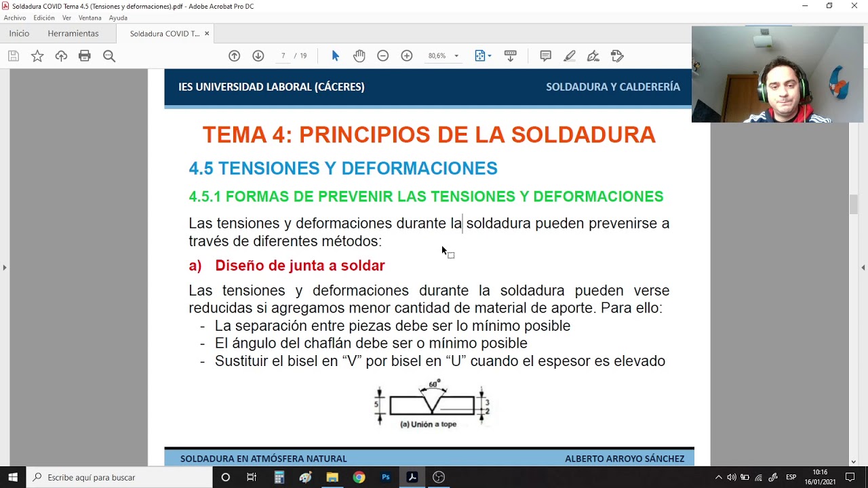Close the Soldadura COVID document tab
Screen dimensions: 868x488
207,33
